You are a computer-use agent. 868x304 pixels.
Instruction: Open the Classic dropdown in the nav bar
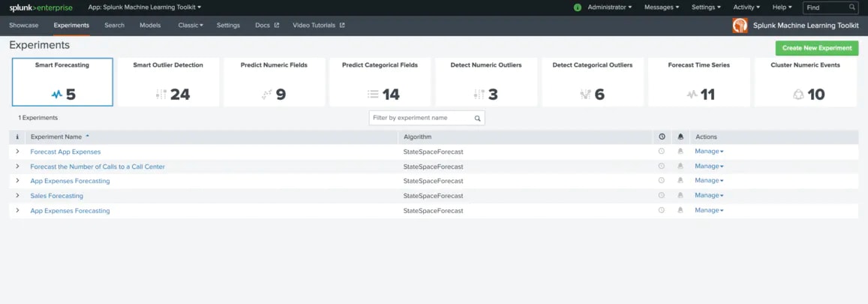click(x=191, y=26)
